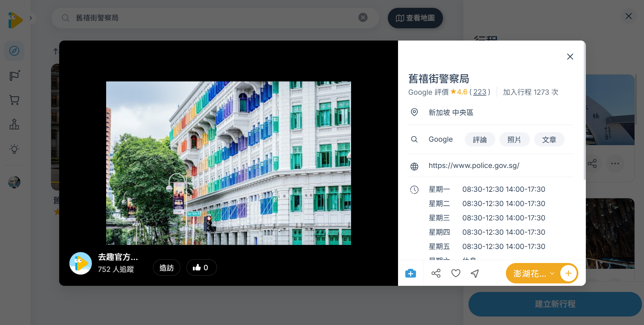Image resolution: width=644 pixels, height=325 pixels.
Task: Click the 新加坡 中央區 location text
Action: tap(451, 112)
